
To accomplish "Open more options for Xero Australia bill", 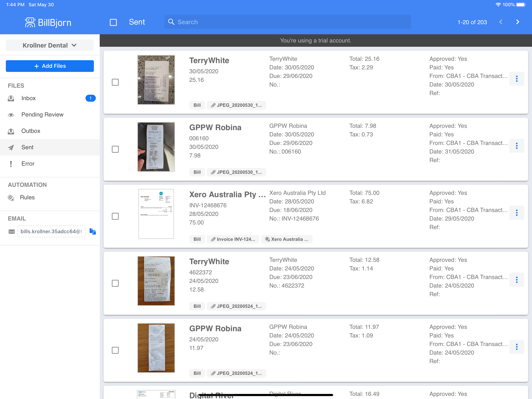I will (517, 213).
